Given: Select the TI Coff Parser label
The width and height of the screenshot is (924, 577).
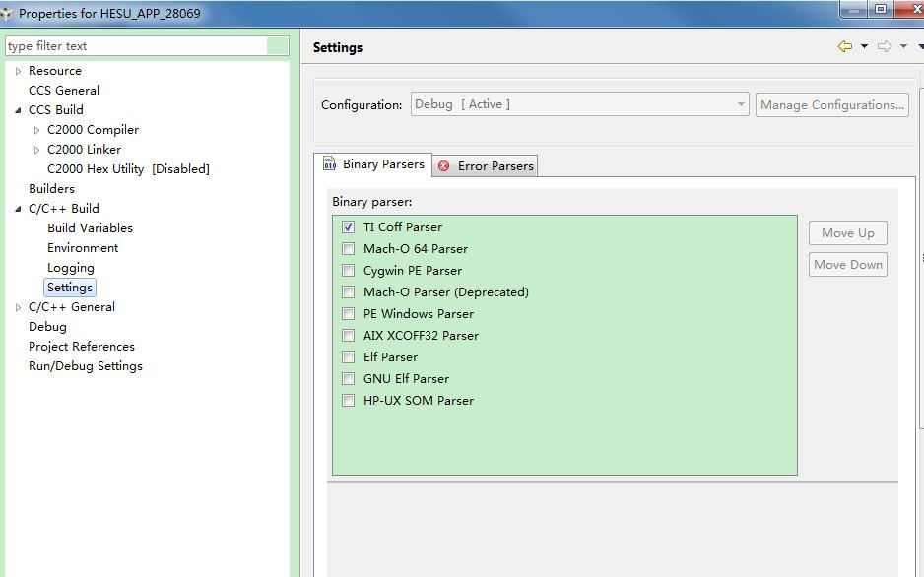Looking at the screenshot, I should [x=403, y=226].
